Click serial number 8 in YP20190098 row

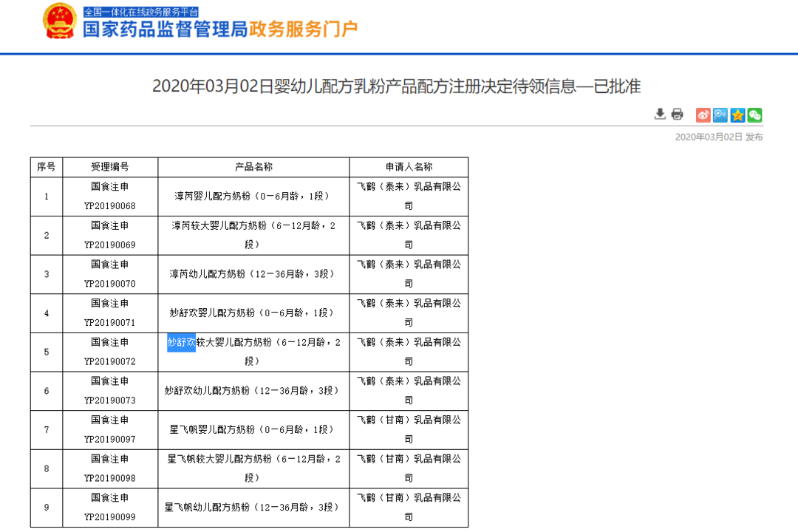(x=47, y=468)
